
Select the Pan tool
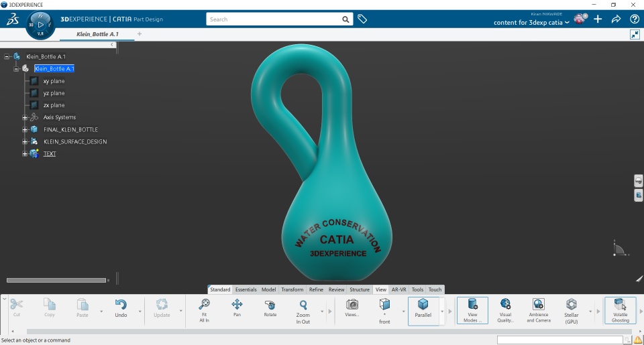click(x=237, y=307)
